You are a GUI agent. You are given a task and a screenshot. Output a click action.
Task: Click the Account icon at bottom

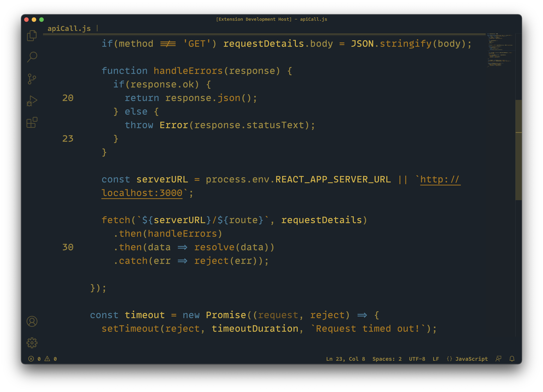click(32, 320)
